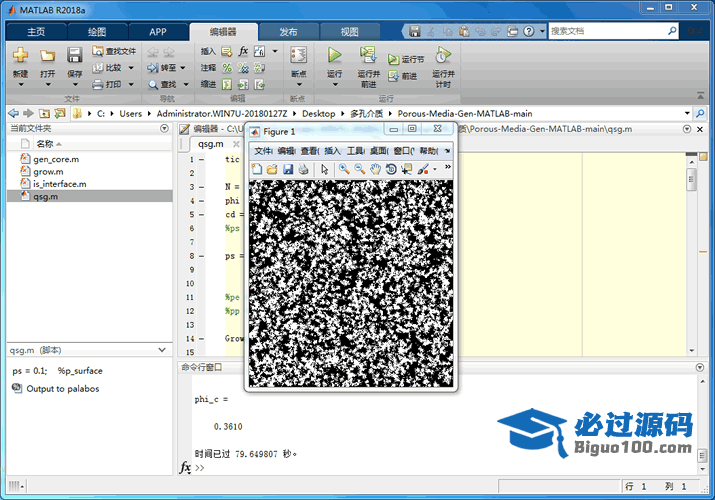Select the Pan hand tool in Figure 1
Image resolution: width=715 pixels, height=500 pixels.
(x=375, y=169)
